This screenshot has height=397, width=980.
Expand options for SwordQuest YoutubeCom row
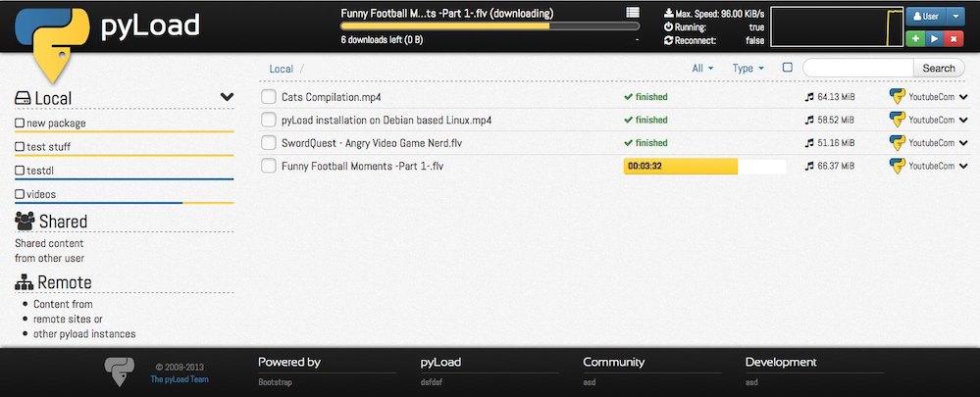[963, 143]
